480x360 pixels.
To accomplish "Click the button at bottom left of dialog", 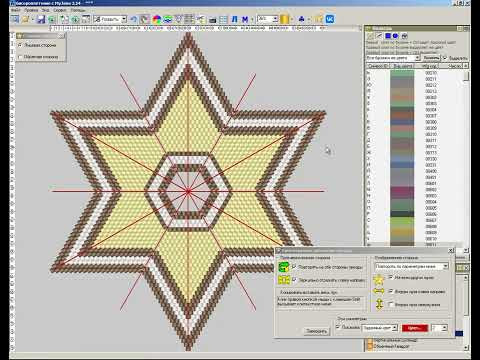I will (x=316, y=331).
